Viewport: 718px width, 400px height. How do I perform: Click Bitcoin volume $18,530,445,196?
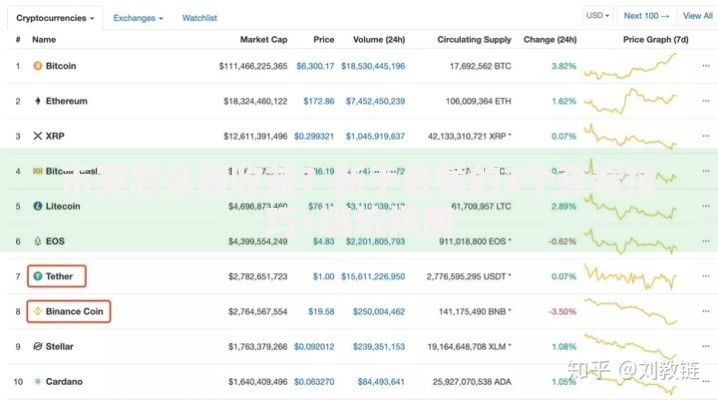tap(373, 66)
